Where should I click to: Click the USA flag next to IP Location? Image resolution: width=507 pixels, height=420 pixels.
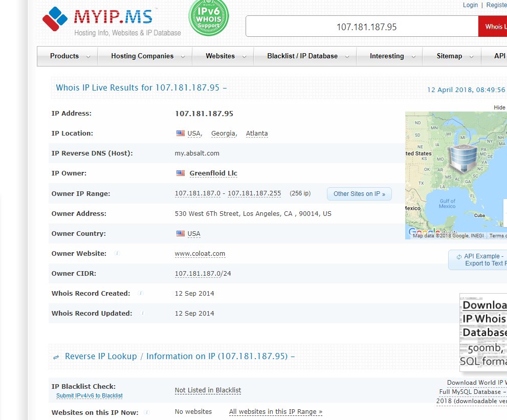pyautogui.click(x=181, y=133)
